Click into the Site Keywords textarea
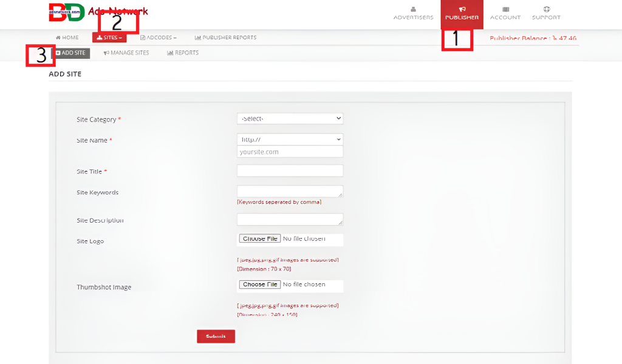Screen dimensions: 622x364 (x=290, y=192)
